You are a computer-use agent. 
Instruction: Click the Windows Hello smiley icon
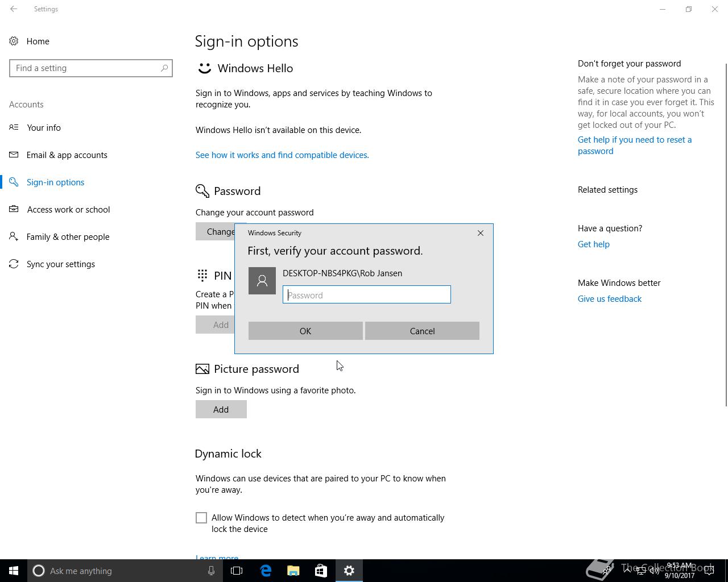(x=204, y=68)
